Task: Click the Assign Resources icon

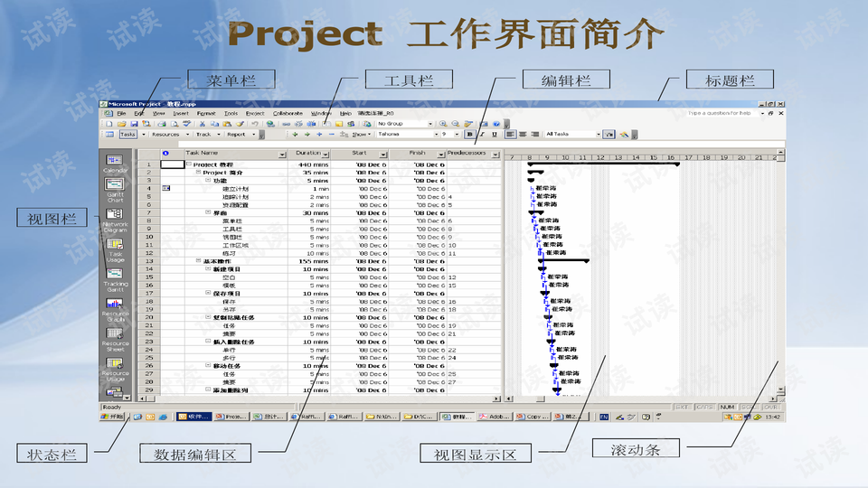Action: pos(351,124)
